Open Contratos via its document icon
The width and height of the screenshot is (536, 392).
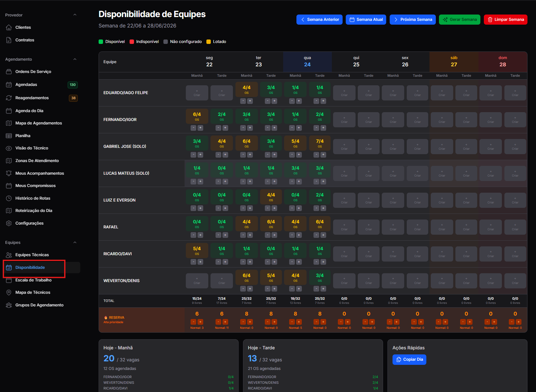coord(9,40)
